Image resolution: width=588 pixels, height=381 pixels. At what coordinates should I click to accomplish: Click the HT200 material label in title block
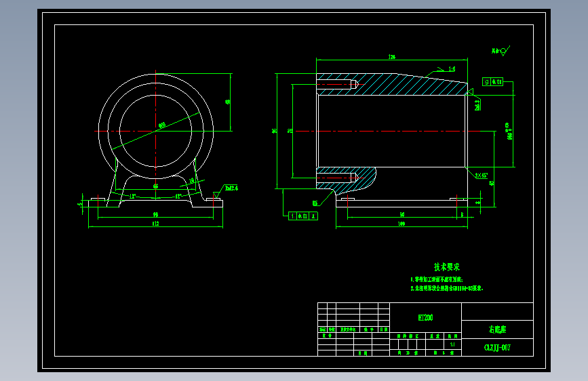pyautogui.click(x=425, y=318)
